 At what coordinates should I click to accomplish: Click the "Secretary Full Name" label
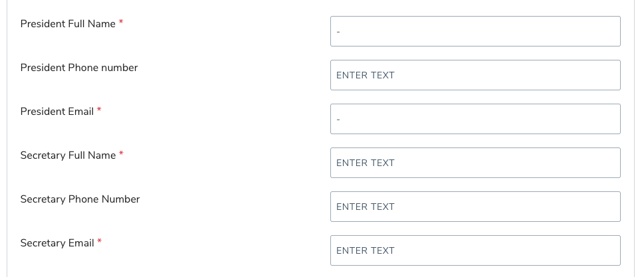[68, 155]
